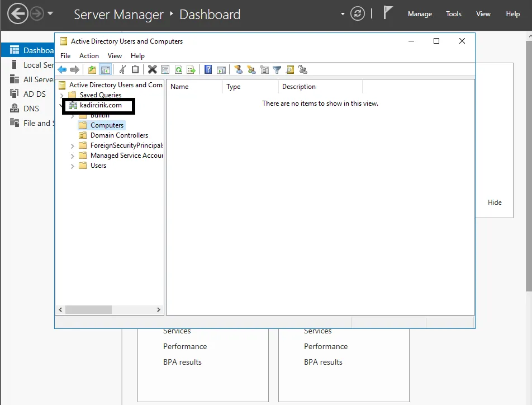Image resolution: width=532 pixels, height=405 pixels.
Task: Create a new group with toolbar icon
Action: (x=251, y=70)
